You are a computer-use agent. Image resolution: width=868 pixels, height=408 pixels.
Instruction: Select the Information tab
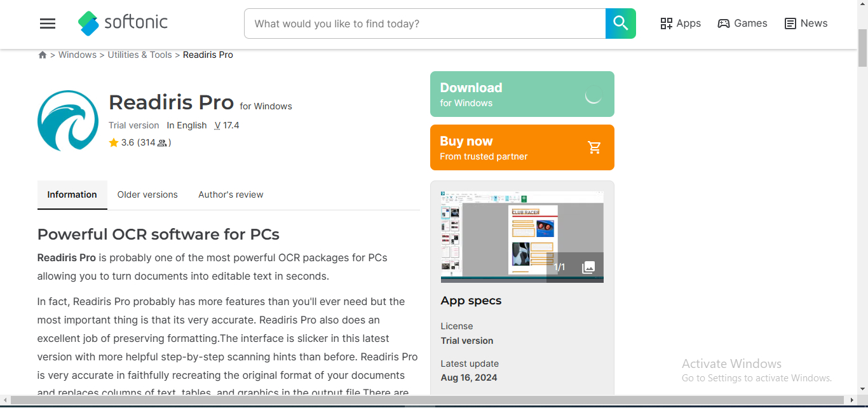coord(72,194)
